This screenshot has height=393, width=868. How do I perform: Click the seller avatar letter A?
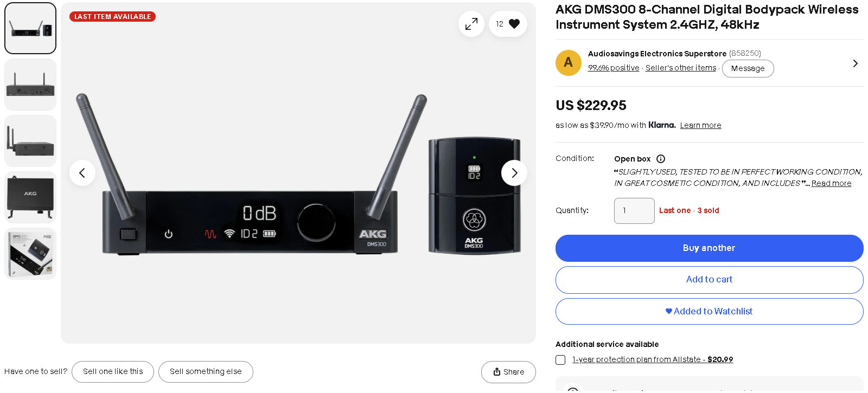pyautogui.click(x=569, y=63)
